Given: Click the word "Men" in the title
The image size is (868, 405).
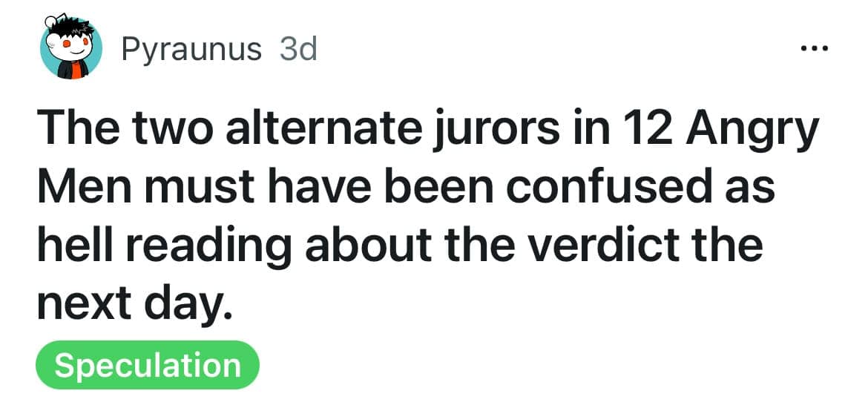Looking at the screenshot, I should point(89,188).
